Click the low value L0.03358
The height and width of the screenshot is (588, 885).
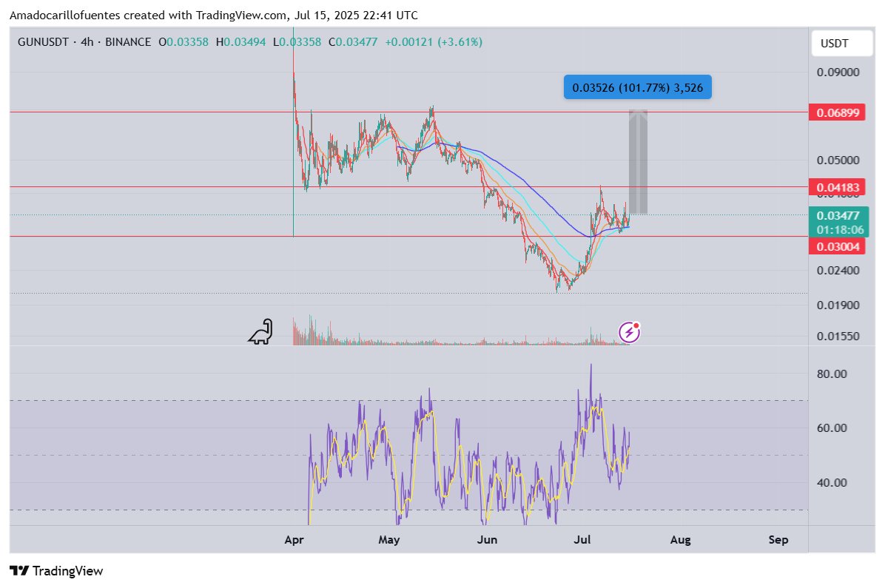click(x=297, y=41)
